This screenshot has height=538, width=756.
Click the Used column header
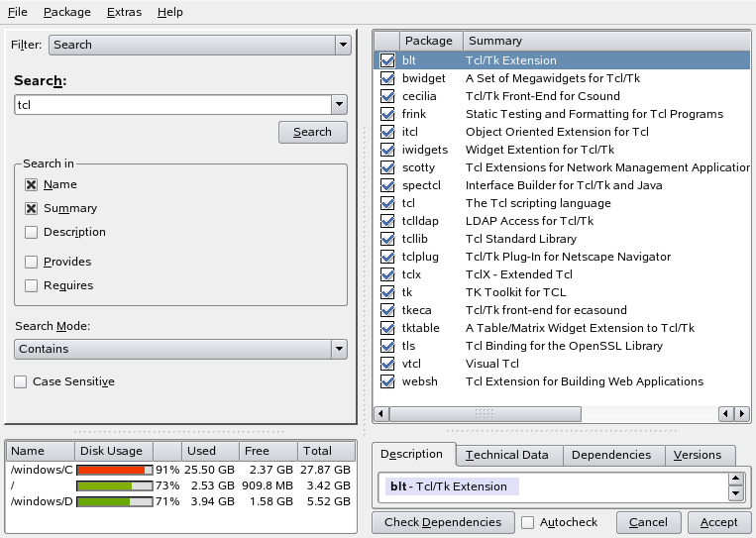[210, 451]
